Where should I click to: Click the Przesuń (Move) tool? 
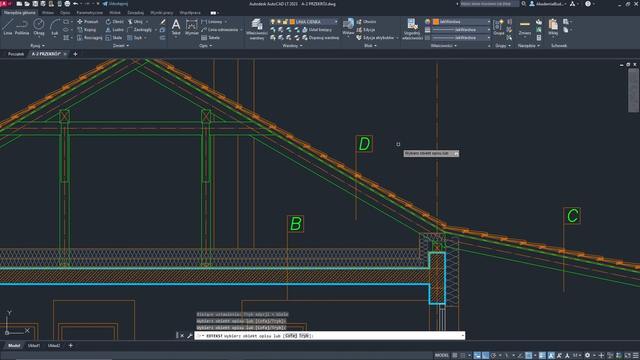tap(88, 22)
